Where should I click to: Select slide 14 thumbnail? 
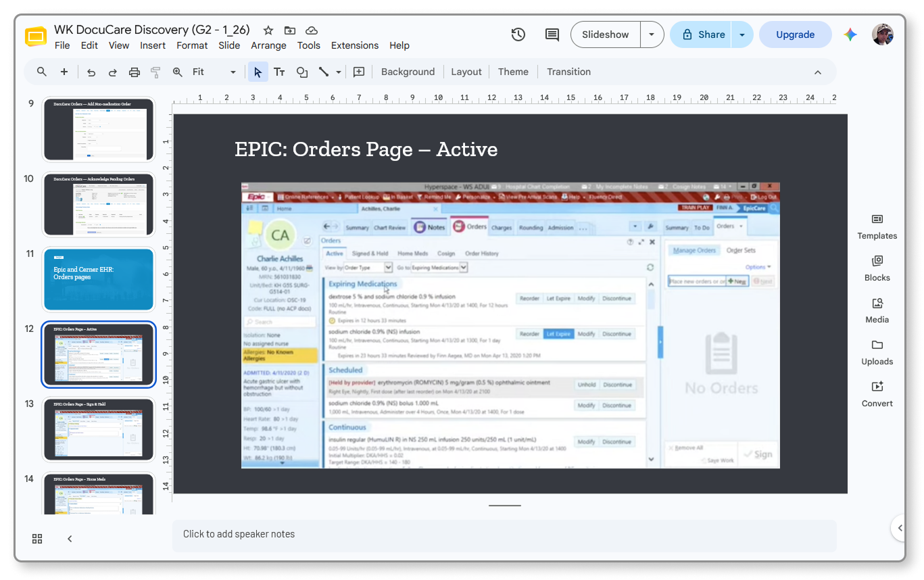pos(99,493)
